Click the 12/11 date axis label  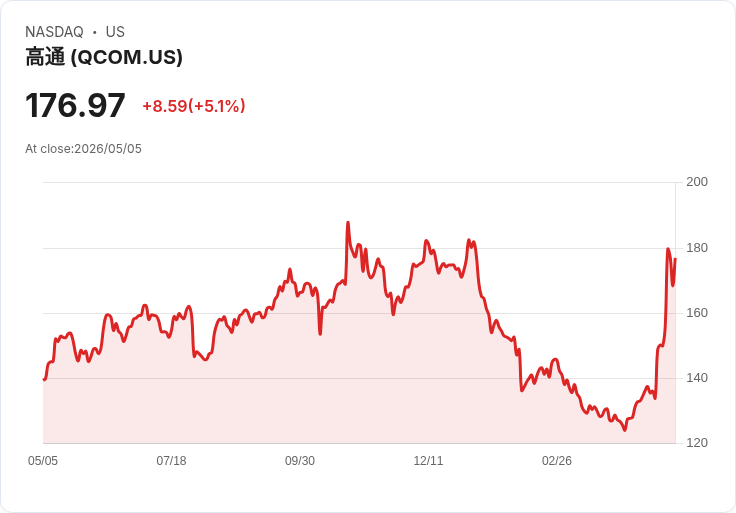(x=428, y=461)
